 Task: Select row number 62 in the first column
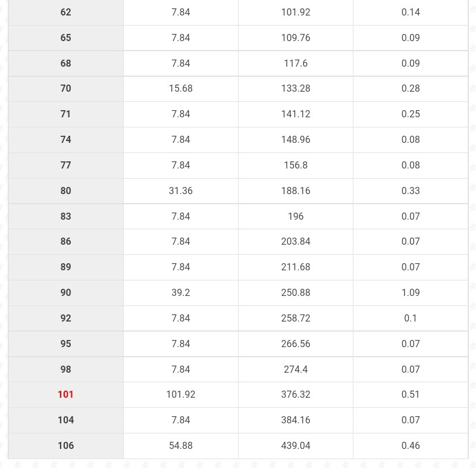[x=65, y=12]
